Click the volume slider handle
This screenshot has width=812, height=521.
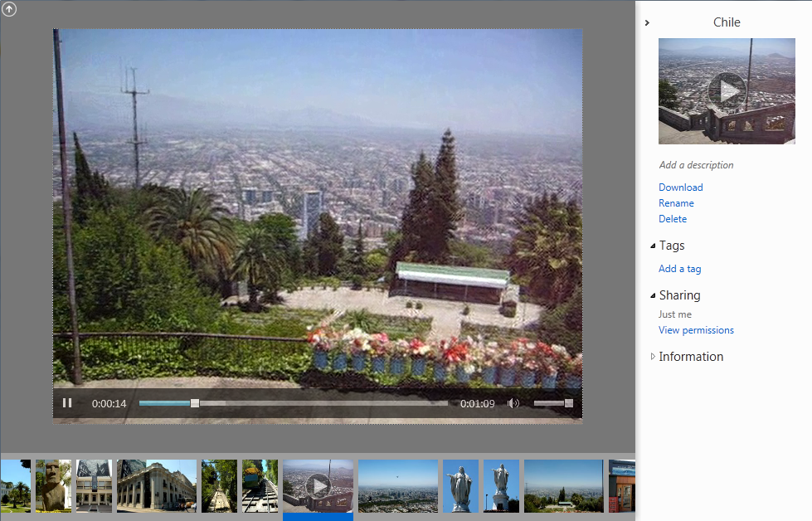tap(569, 403)
